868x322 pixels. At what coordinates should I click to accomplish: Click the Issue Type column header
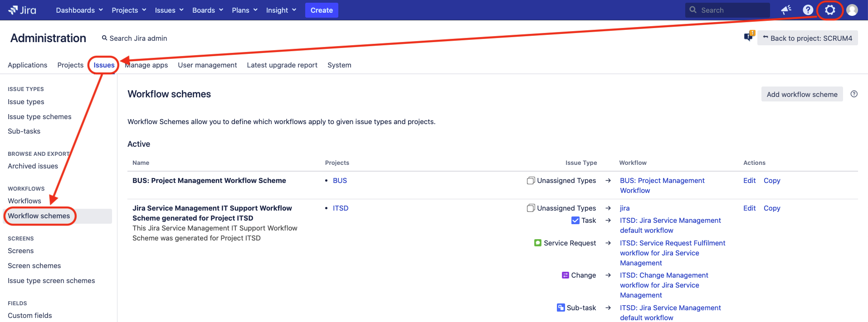click(x=581, y=163)
